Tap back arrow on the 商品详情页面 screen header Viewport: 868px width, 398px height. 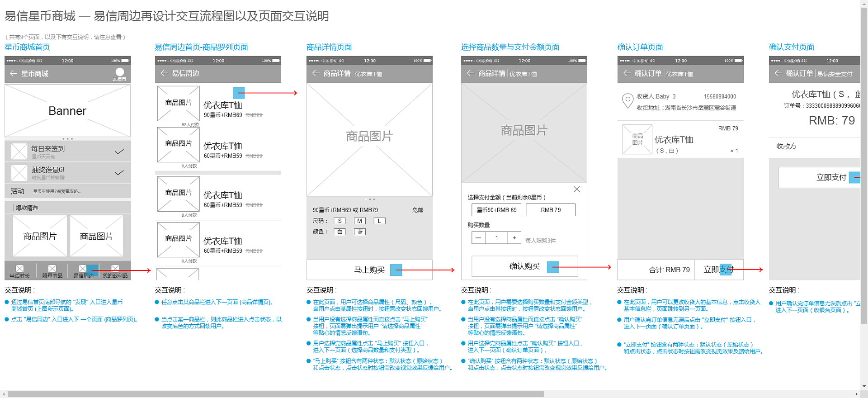[316, 73]
